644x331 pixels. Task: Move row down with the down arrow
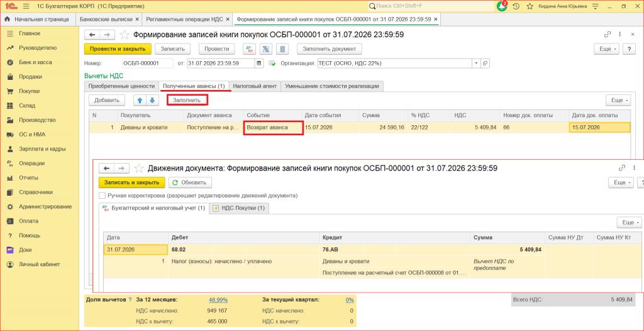coord(152,100)
